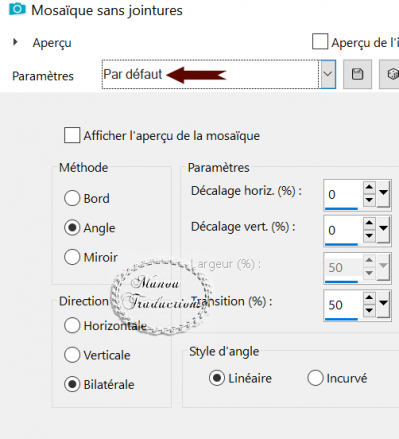Click the blue slider bar under Transition
Image resolution: width=399 pixels, height=439 pixels.
point(341,319)
